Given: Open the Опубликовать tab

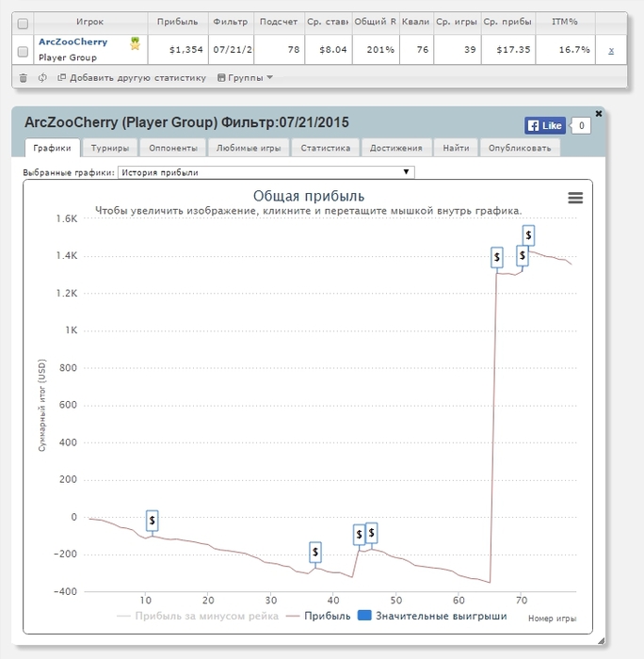Looking at the screenshot, I should pos(520,148).
